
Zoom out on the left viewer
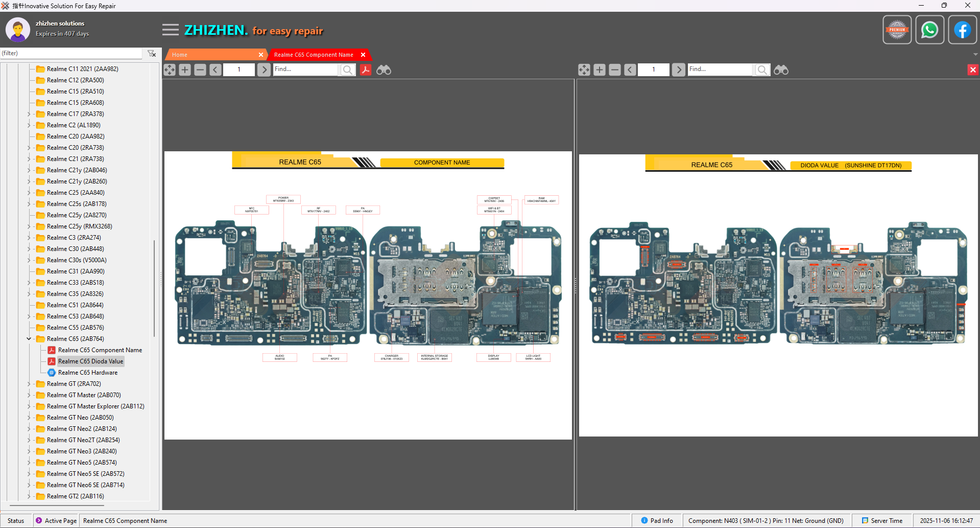(200, 70)
